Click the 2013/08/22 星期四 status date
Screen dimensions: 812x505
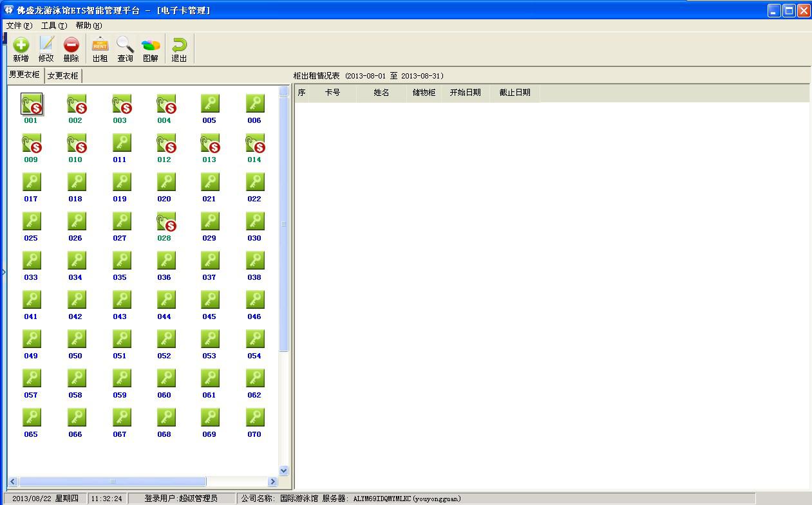pyautogui.click(x=45, y=499)
